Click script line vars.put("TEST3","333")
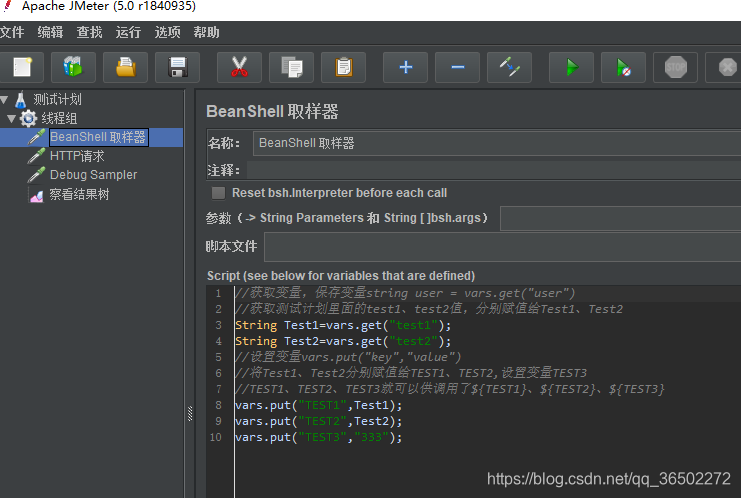This screenshot has height=498, width=741. click(319, 438)
